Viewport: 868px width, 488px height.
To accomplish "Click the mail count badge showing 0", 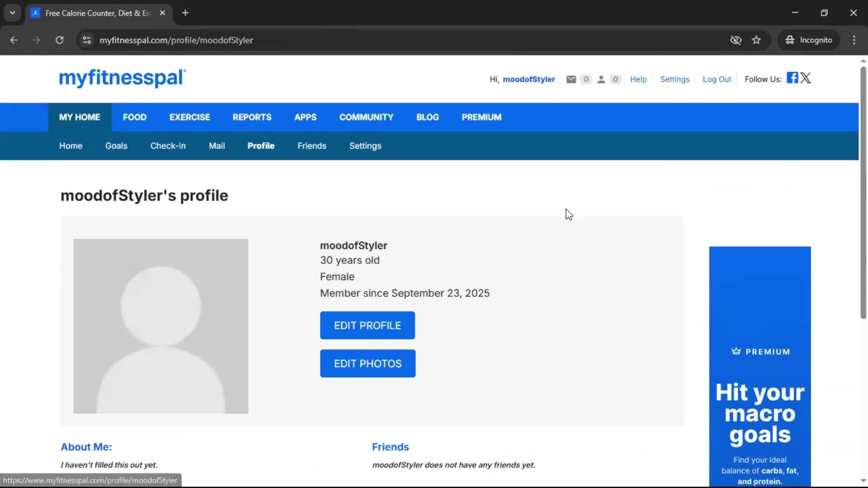I will pos(586,80).
